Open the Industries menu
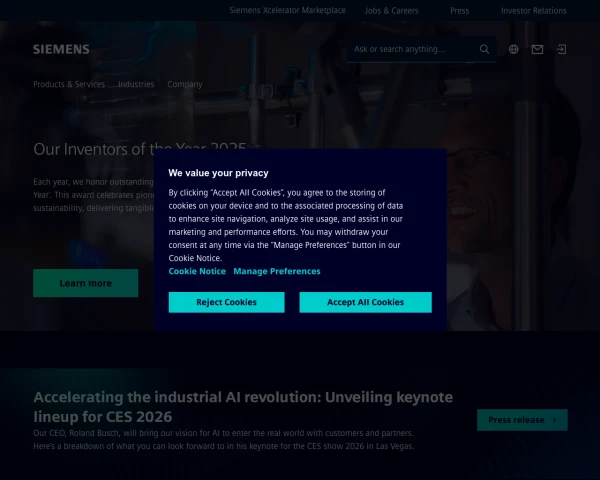This screenshot has height=480, width=600. (x=136, y=84)
